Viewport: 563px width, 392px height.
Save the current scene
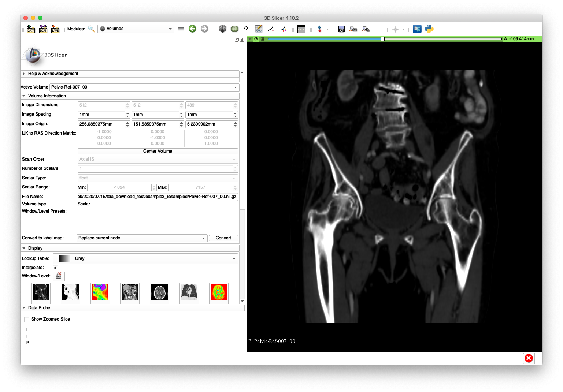[x=55, y=29]
